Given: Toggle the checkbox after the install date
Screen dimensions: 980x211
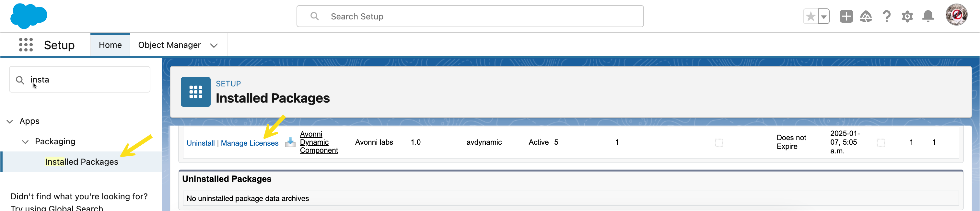Looking at the screenshot, I should click(880, 143).
